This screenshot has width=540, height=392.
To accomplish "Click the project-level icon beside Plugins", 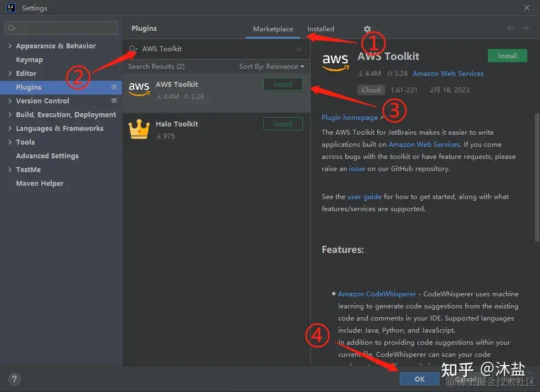I will coord(114,87).
